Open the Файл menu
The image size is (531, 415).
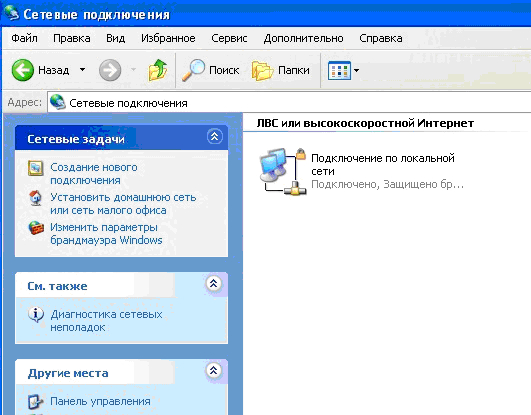click(x=24, y=38)
